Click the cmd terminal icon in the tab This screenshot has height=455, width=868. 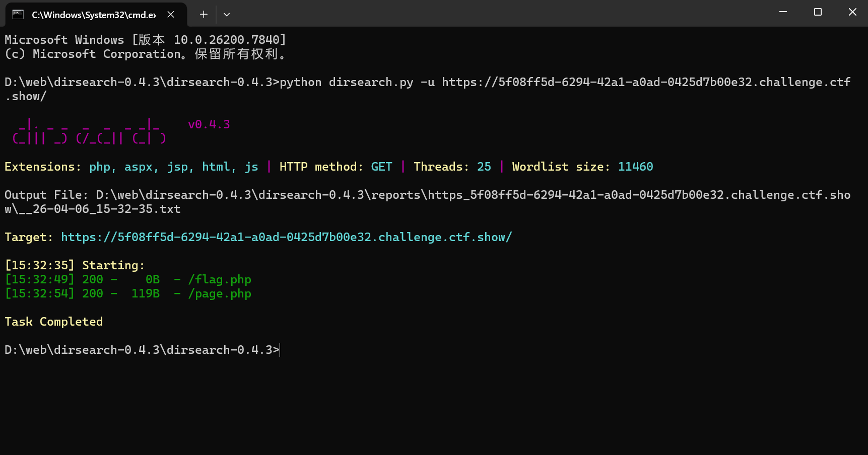point(18,14)
